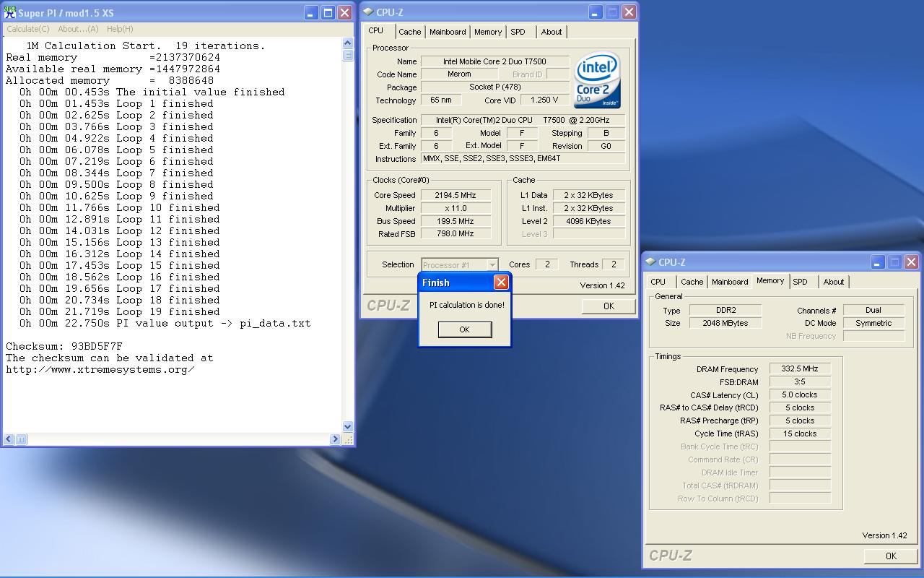Click the Super PI horizontal scroll left arrow
924x578 pixels.
coord(9,439)
